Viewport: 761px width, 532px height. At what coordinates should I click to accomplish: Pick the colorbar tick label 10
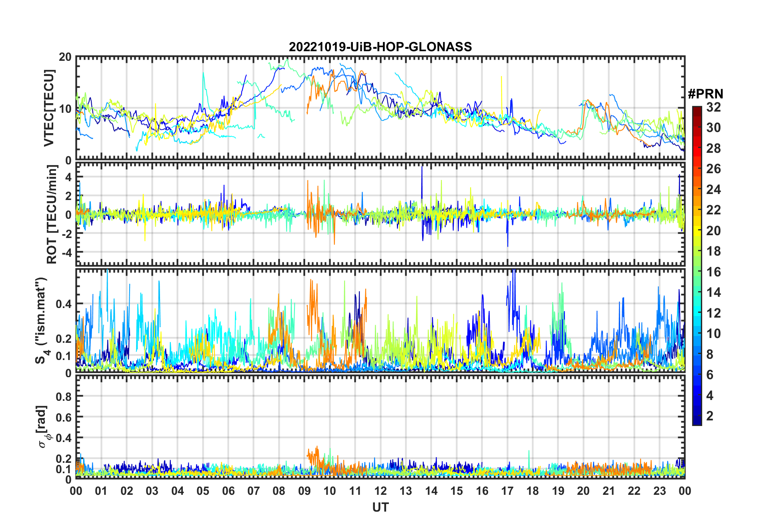[713, 334]
